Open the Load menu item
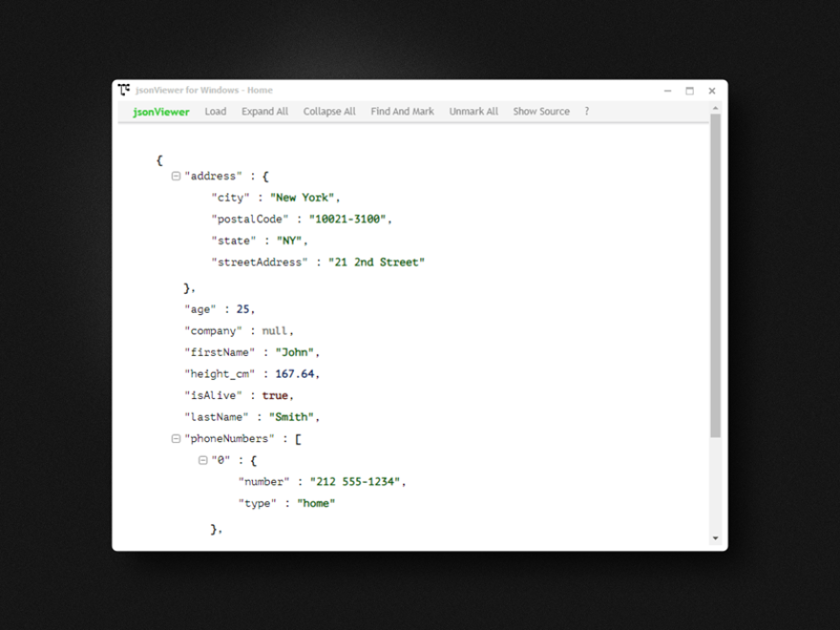This screenshot has width=840, height=630. [216, 112]
